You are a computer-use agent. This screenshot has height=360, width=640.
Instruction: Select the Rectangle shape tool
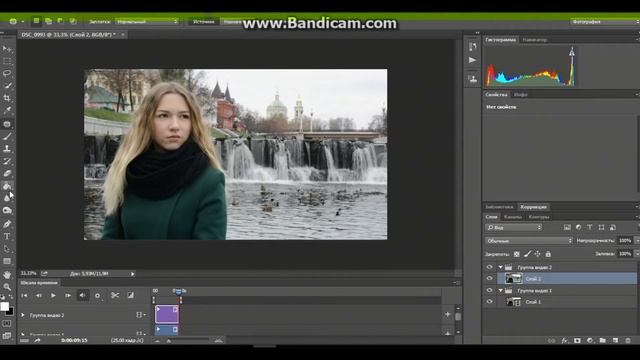[x=7, y=261]
